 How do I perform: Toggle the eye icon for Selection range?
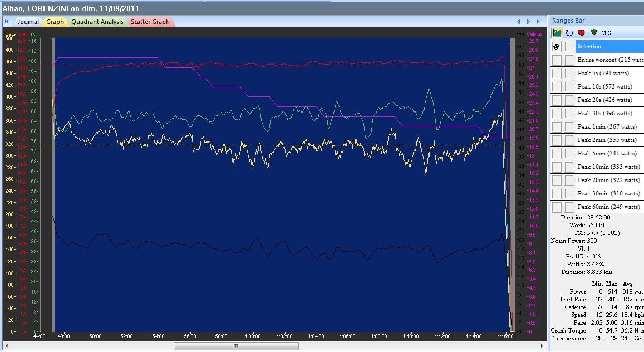pos(557,47)
